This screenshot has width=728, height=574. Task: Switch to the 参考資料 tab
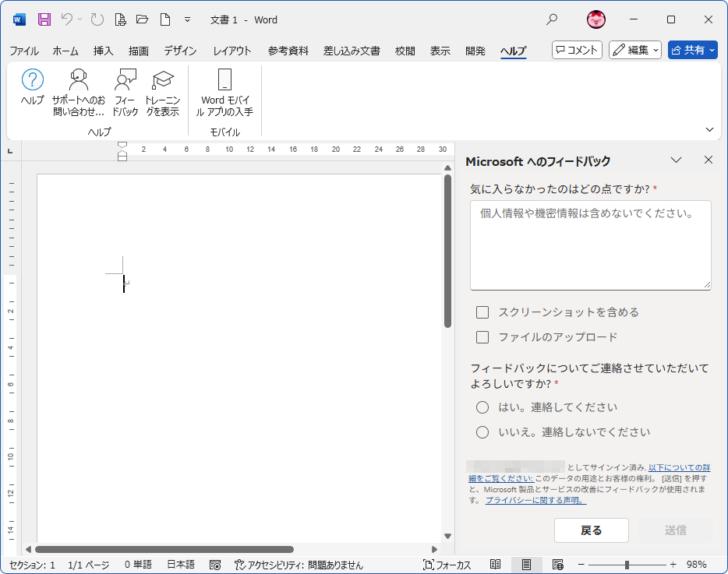pyautogui.click(x=288, y=51)
